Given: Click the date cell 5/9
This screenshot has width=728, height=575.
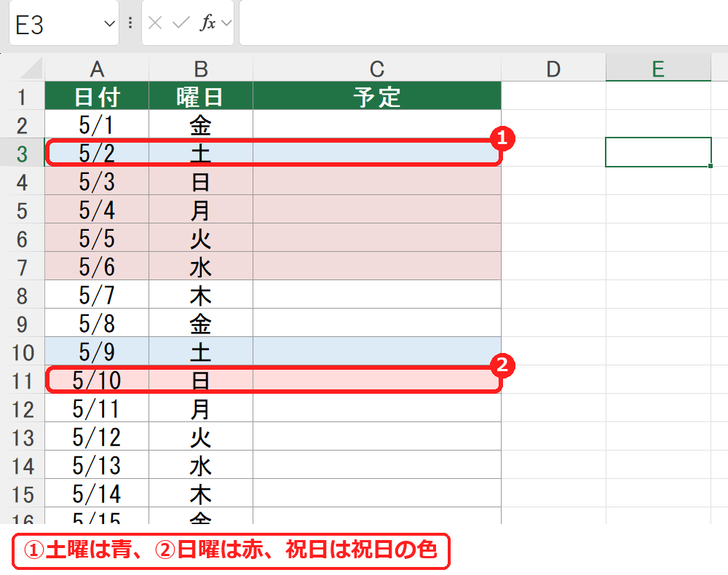Looking at the screenshot, I should (97, 352).
